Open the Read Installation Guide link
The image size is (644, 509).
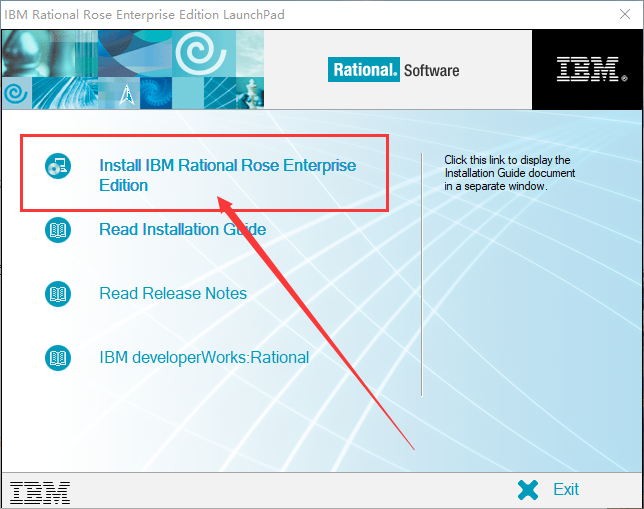pos(182,229)
